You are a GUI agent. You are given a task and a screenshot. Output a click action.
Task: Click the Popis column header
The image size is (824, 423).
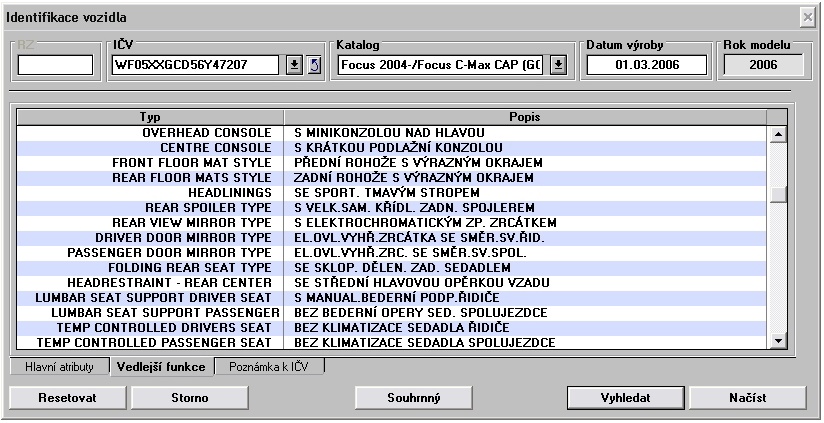[x=525, y=117]
